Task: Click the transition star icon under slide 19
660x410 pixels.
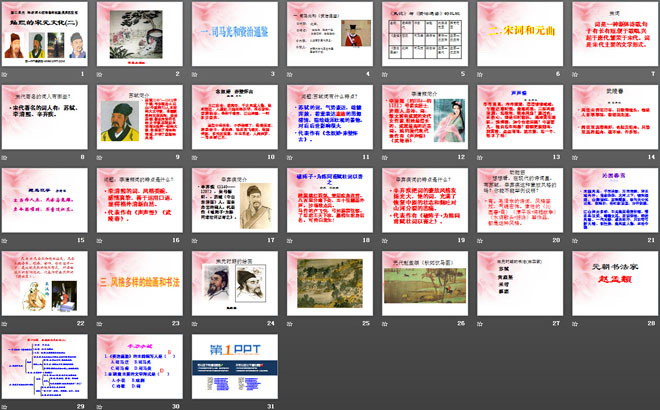Action: [x=385, y=241]
